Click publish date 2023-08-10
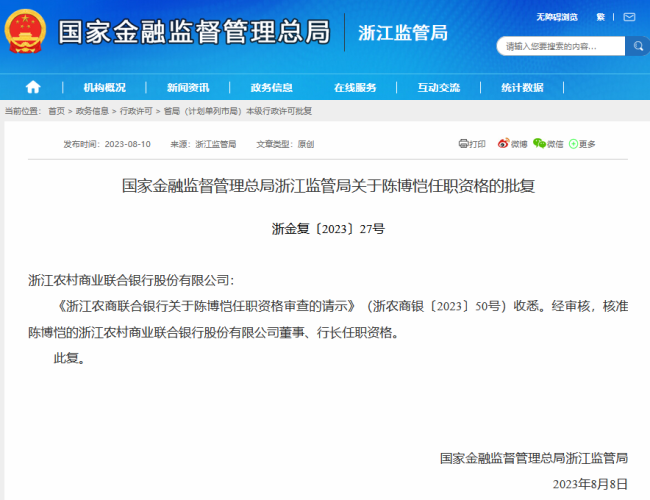 128,144
